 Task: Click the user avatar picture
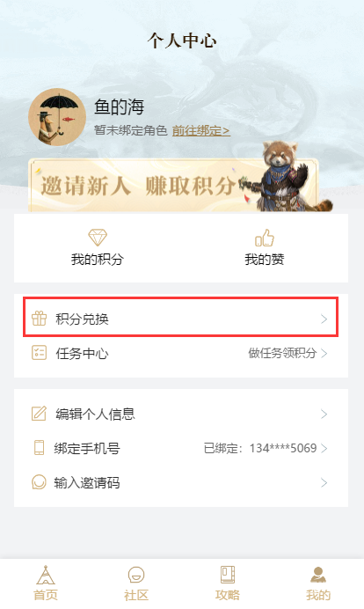pos(57,117)
